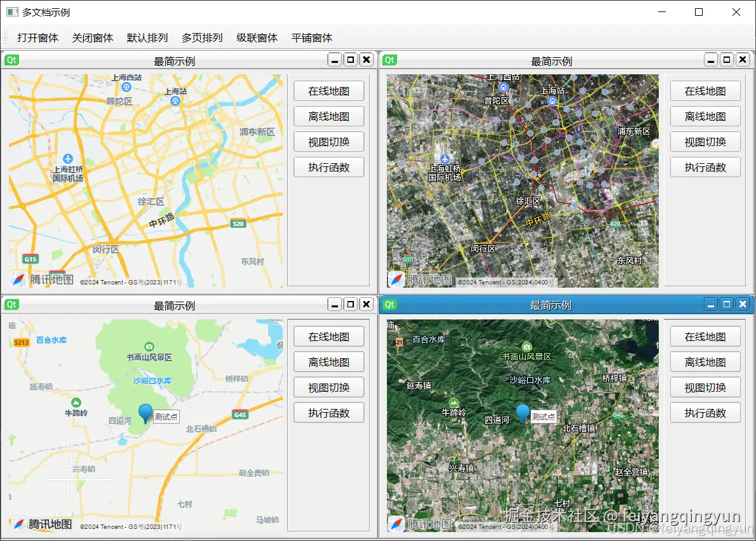Viewport: 756px width, 541px height.
Task: Click 在线地图 button in bottom-left window
Action: (x=329, y=337)
